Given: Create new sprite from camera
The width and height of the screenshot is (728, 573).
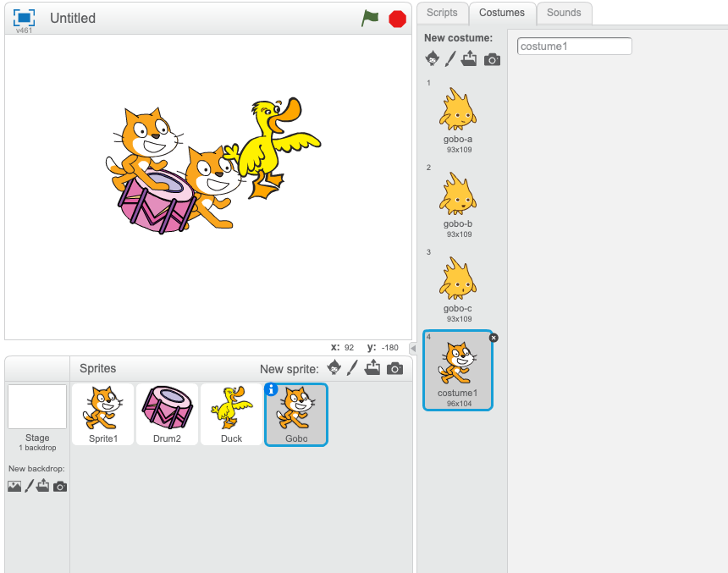Looking at the screenshot, I should click(394, 368).
